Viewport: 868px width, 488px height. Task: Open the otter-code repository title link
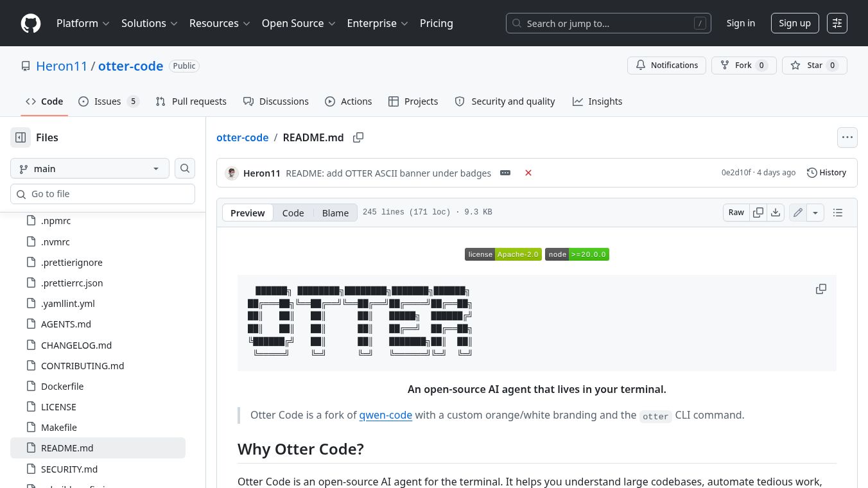point(130,65)
